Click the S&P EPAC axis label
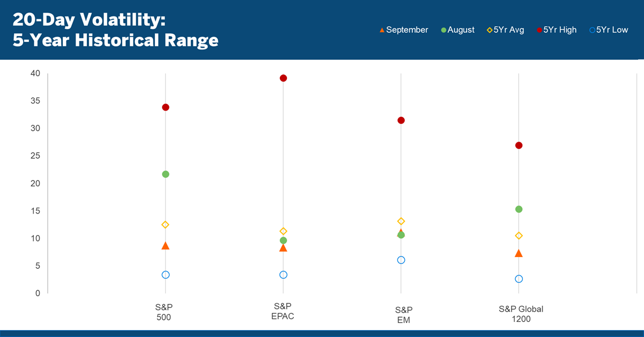This screenshot has width=644, height=337. [283, 311]
